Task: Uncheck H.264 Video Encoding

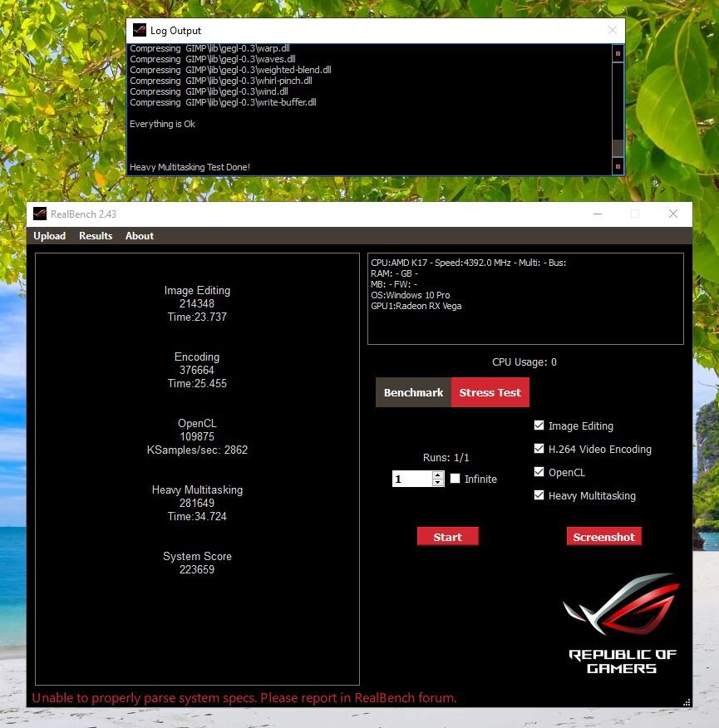Action: [x=539, y=449]
